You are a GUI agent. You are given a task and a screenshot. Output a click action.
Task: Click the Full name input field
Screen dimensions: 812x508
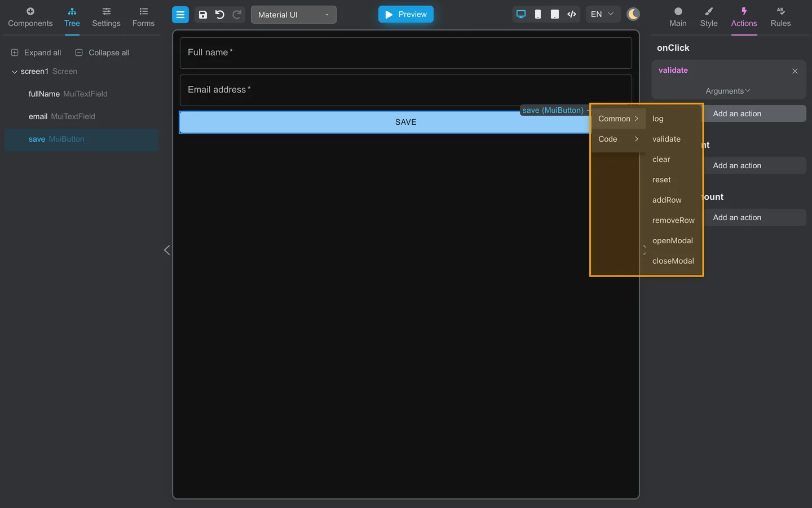406,53
